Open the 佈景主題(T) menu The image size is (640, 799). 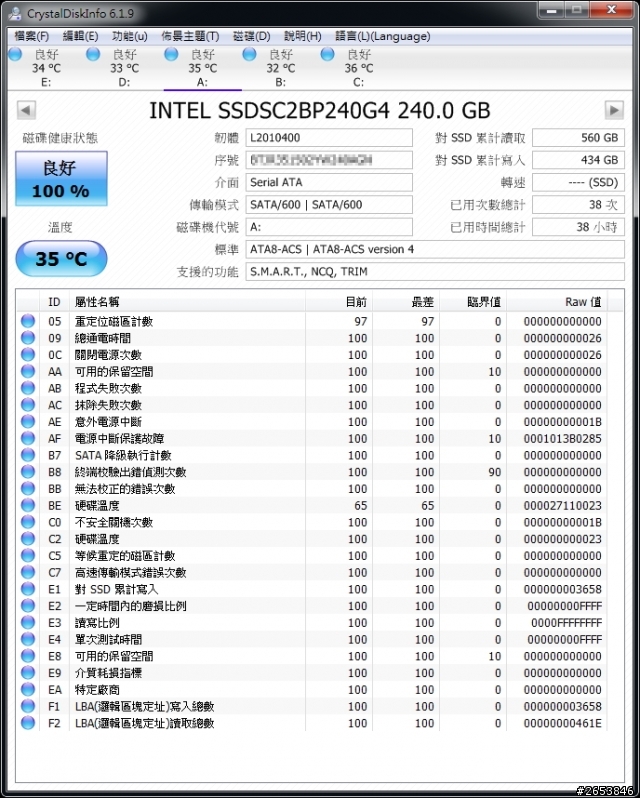pyautogui.click(x=190, y=36)
